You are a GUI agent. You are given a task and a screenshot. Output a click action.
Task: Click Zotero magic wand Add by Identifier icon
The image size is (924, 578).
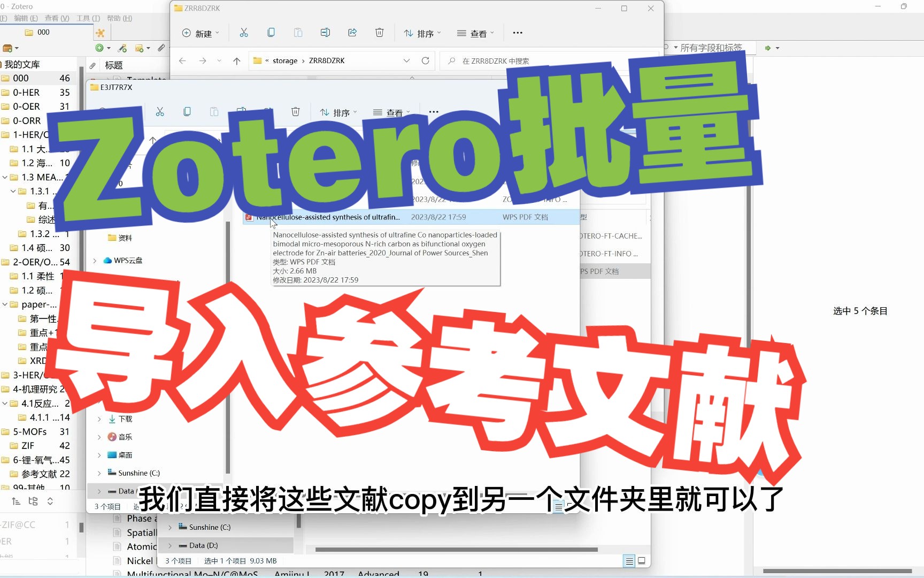click(122, 48)
